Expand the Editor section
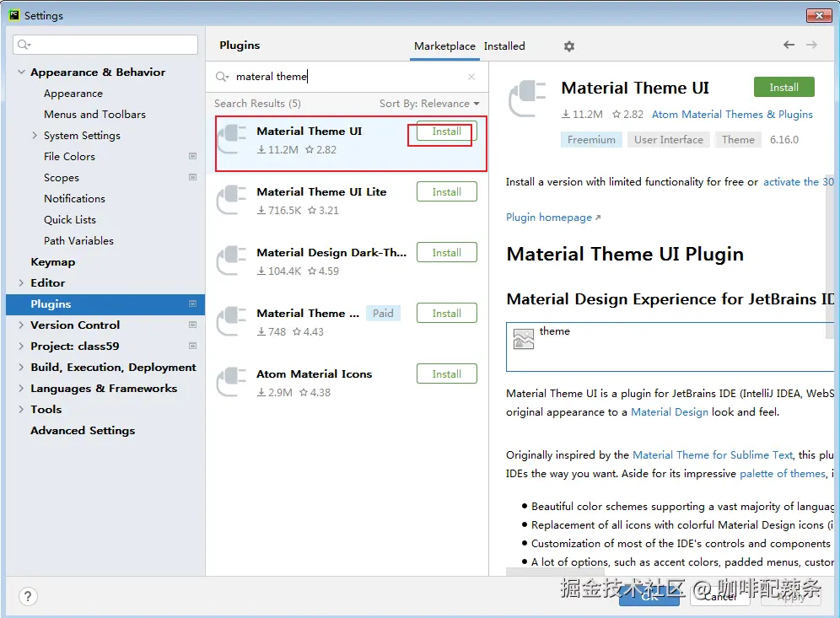This screenshot has height=618, width=840. (x=21, y=282)
